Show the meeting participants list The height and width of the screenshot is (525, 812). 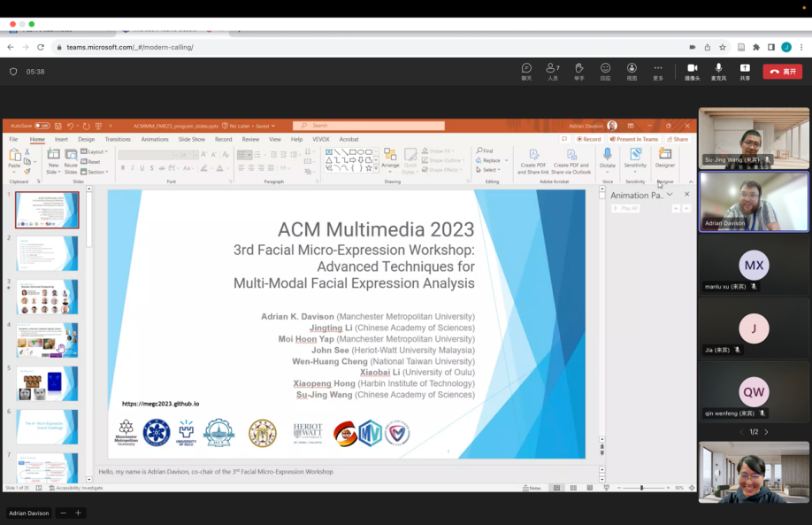(x=553, y=71)
